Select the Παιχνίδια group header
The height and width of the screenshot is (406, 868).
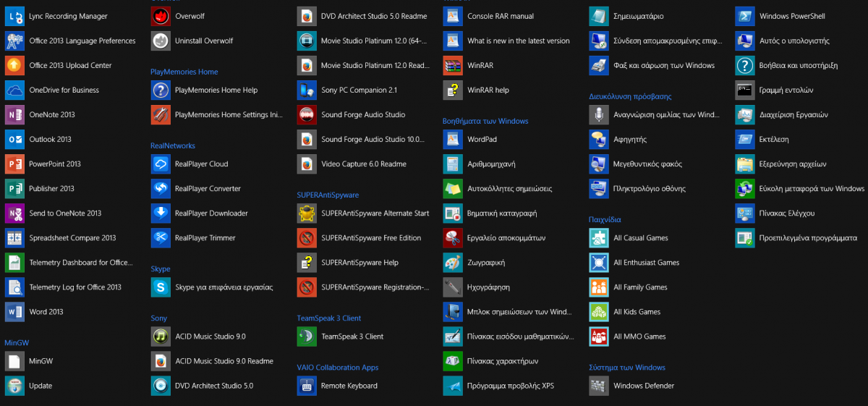pyautogui.click(x=605, y=219)
